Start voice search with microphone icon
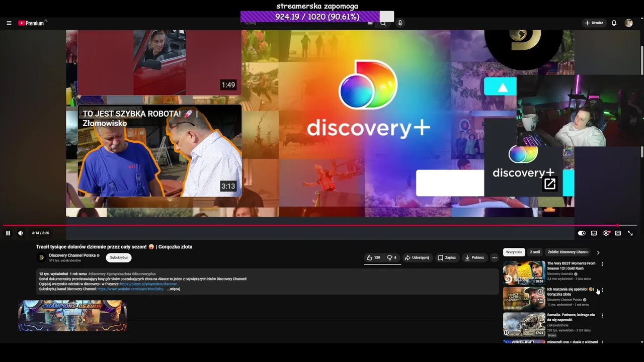Viewport: 644px width, 362px height. click(x=400, y=23)
